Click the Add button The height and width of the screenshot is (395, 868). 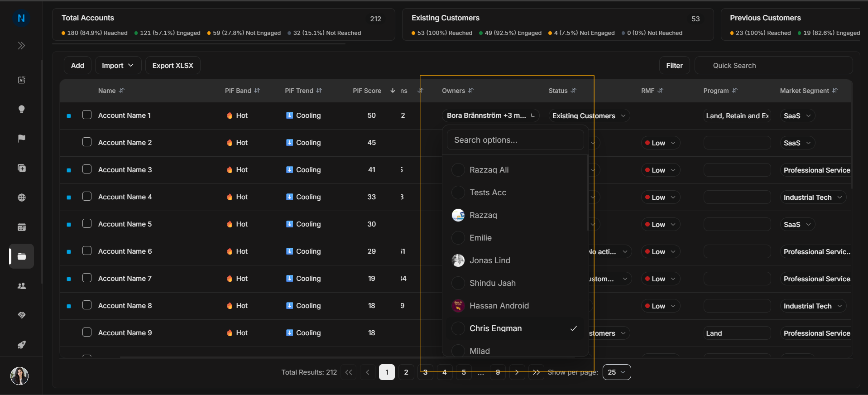click(77, 66)
